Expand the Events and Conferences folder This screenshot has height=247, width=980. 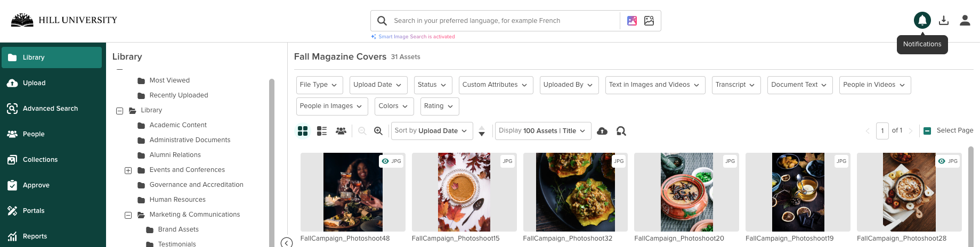128,170
